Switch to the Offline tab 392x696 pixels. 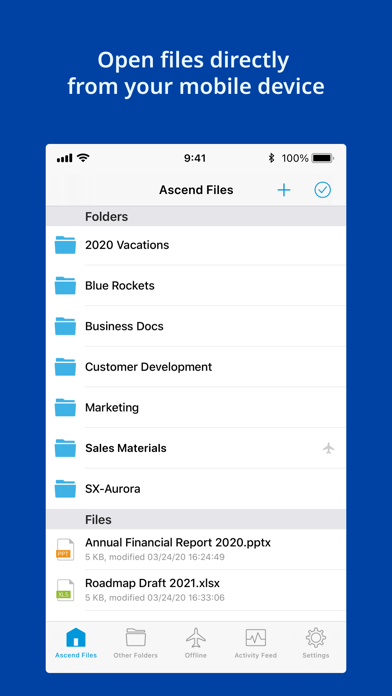pos(196,643)
